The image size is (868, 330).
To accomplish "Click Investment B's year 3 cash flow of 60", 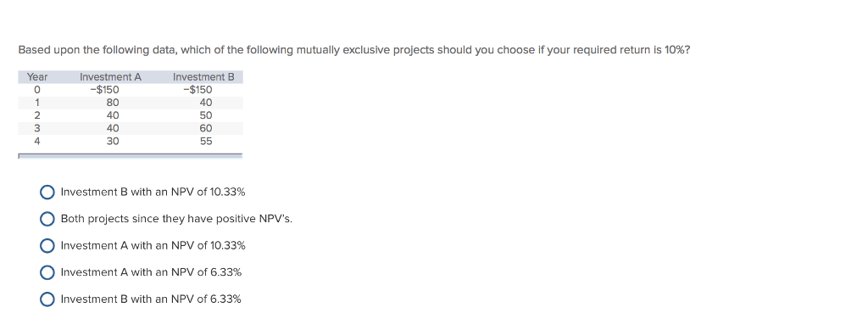I will click(206, 128).
